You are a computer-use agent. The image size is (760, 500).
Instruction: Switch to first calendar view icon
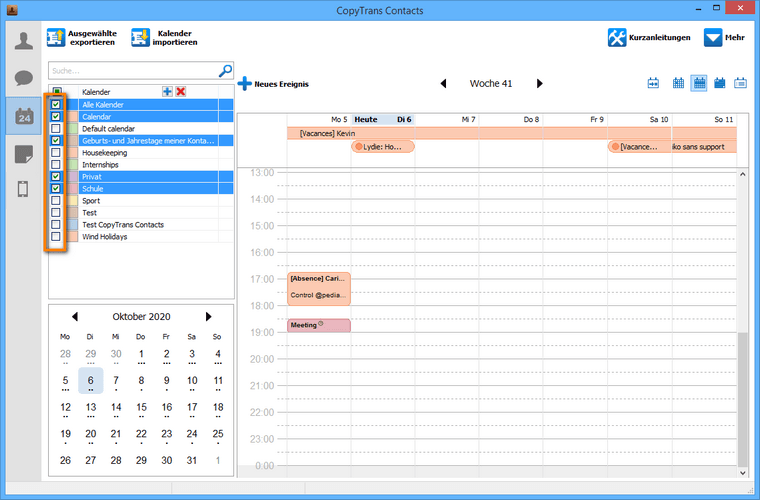click(x=653, y=83)
